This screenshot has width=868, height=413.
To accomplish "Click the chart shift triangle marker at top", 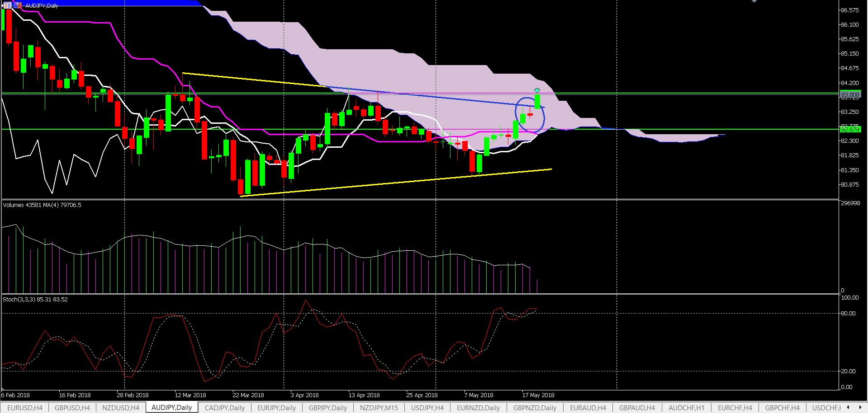I will coord(754,1).
